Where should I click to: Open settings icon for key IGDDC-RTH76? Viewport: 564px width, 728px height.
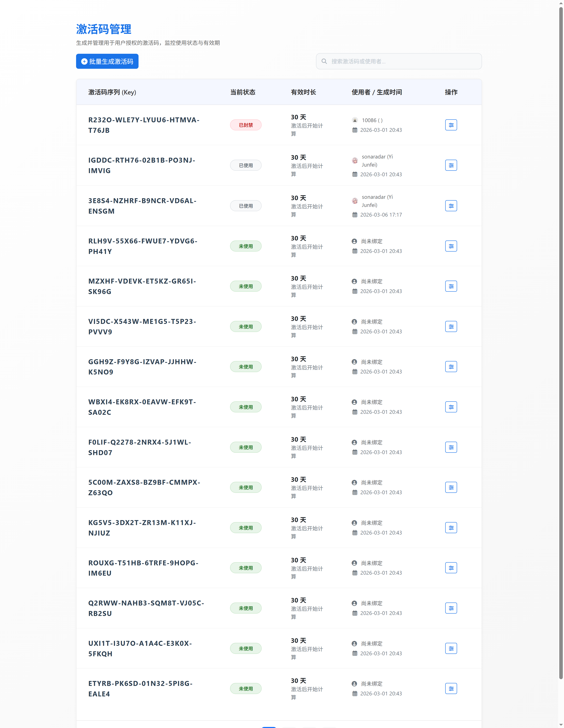tap(451, 165)
